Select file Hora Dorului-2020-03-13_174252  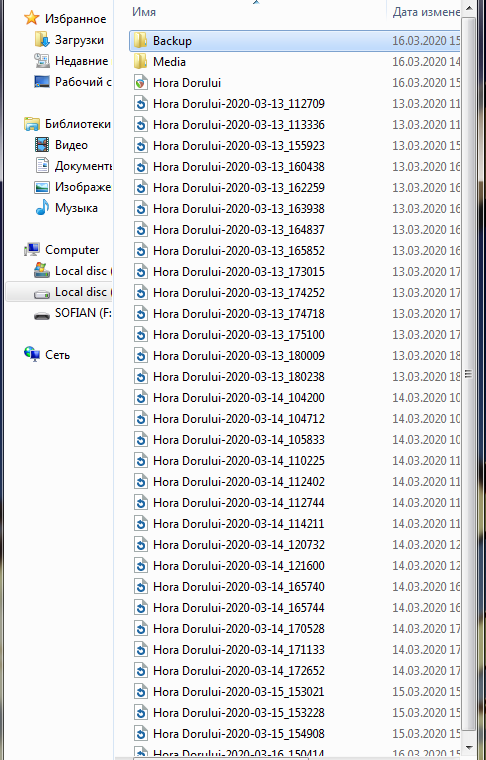tap(239, 293)
